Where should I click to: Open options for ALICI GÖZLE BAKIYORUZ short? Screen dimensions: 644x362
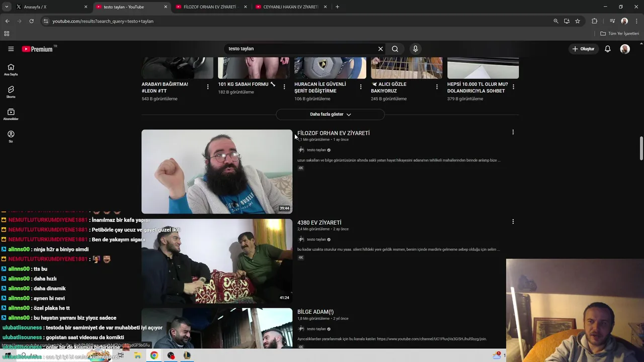(437, 87)
